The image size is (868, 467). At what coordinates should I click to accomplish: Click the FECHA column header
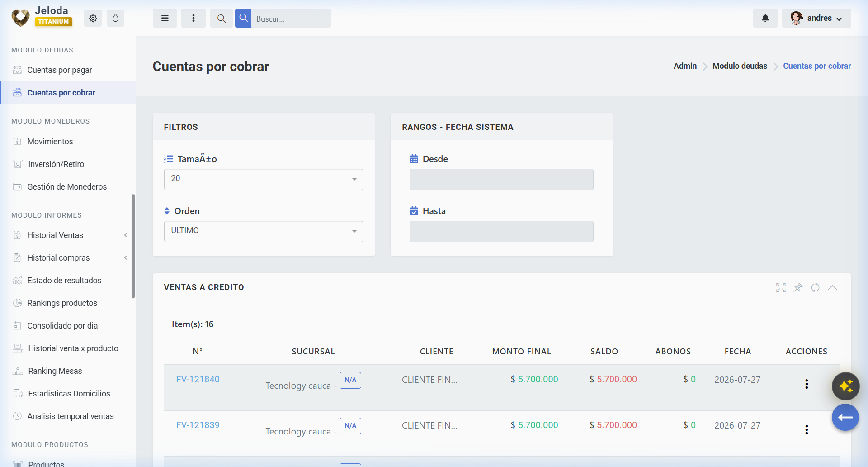(x=738, y=351)
